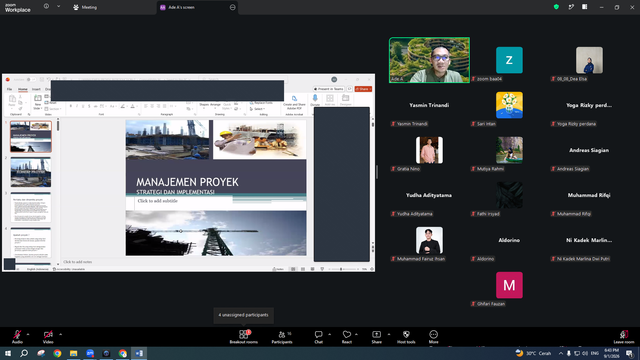Click Gratia Nino participant photo

[429, 150]
